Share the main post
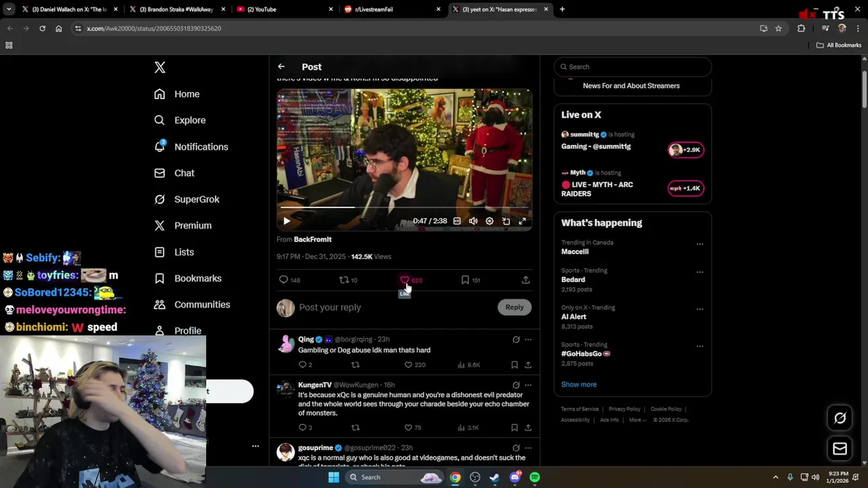Viewport: 868px width, 488px height. (x=526, y=280)
